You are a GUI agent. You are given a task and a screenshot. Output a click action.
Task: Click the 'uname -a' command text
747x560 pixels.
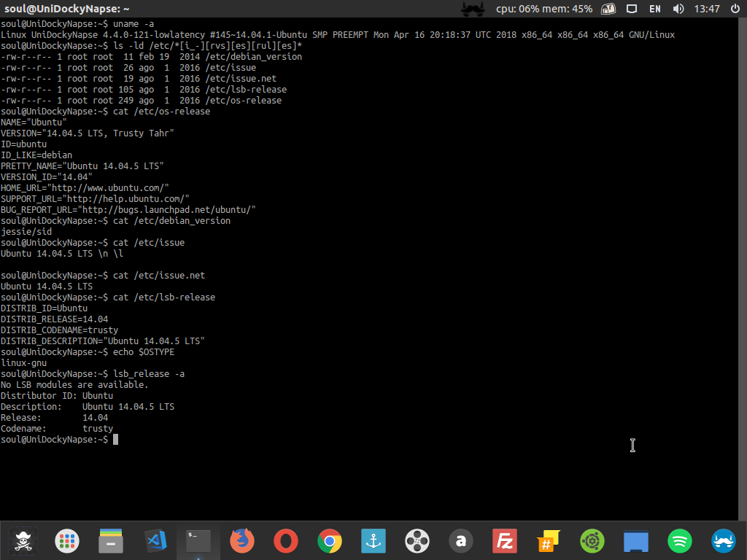133,24
